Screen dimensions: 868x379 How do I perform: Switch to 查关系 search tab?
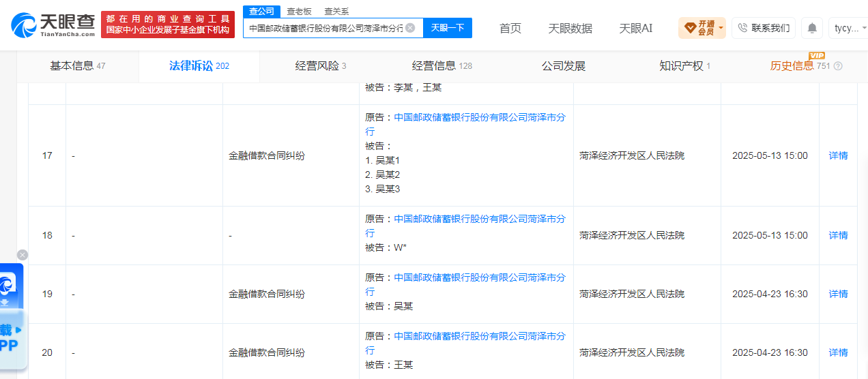click(x=336, y=12)
